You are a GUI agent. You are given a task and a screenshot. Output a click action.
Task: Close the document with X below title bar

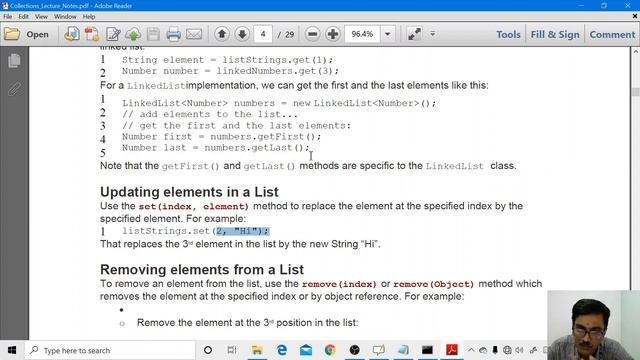pos(635,16)
